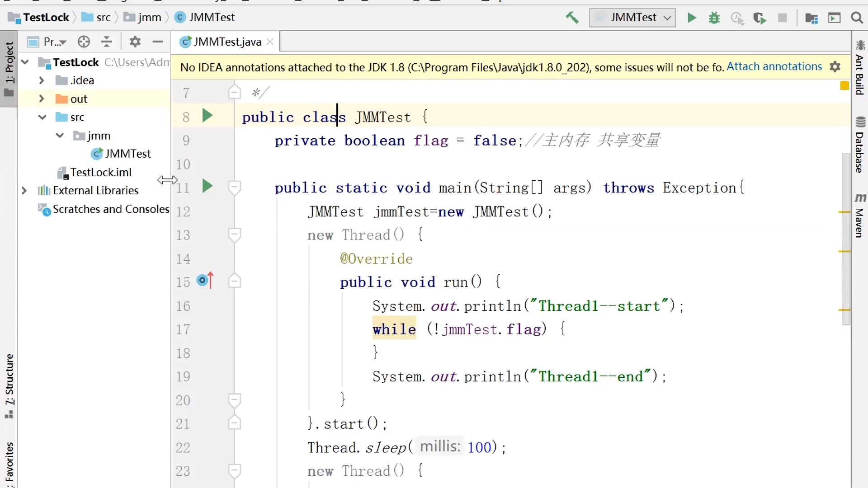The image size is (868, 488).
Task: Expand the External Libraries node
Action: click(24, 191)
